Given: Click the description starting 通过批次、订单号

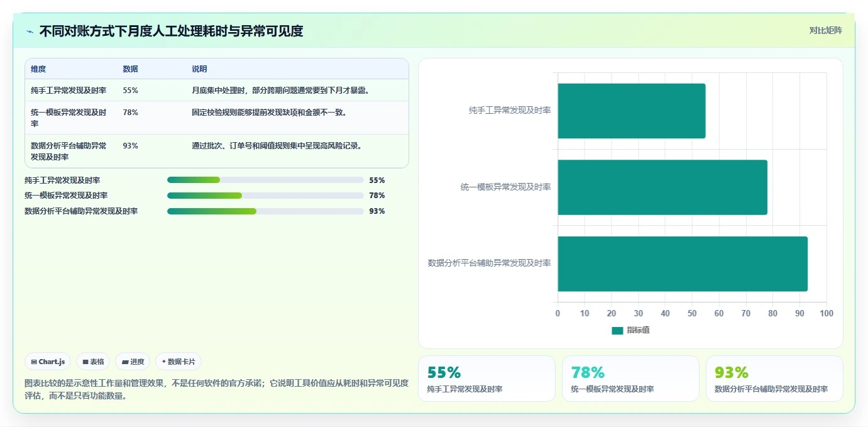Looking at the screenshot, I should pyautogui.click(x=277, y=146).
